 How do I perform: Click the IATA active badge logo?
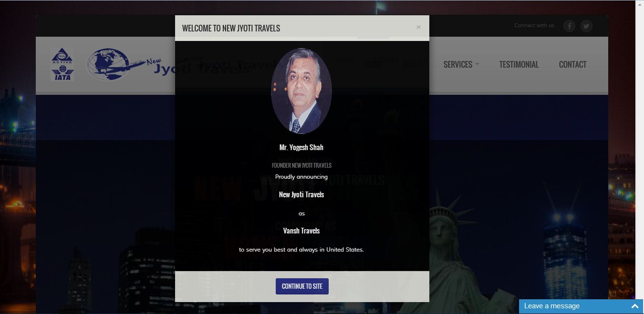62,64
